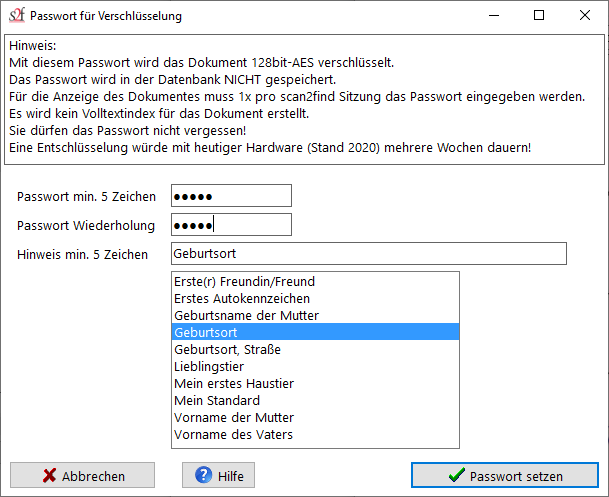This screenshot has height=497, width=609.
Task: Choose Geburtsname der Mutter hint
Action: (315, 316)
